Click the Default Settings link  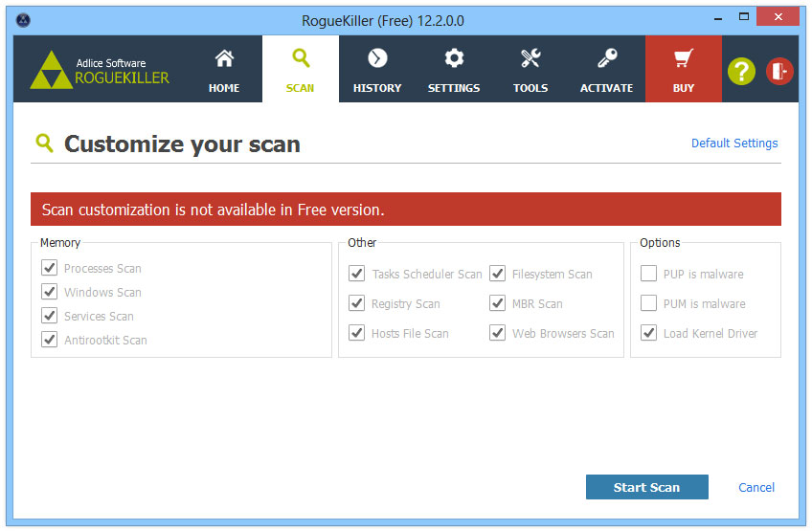[x=734, y=144]
